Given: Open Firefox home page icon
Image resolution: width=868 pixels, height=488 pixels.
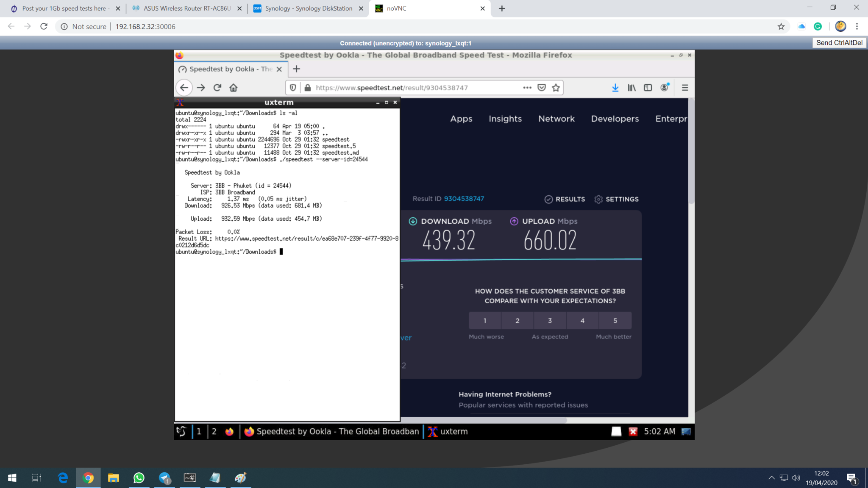Looking at the screenshot, I should (x=234, y=88).
